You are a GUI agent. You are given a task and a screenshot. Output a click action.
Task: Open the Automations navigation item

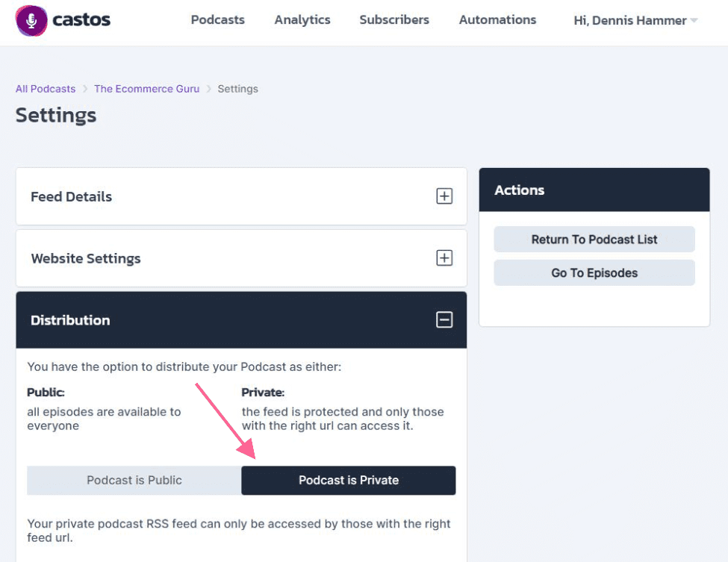(x=498, y=20)
